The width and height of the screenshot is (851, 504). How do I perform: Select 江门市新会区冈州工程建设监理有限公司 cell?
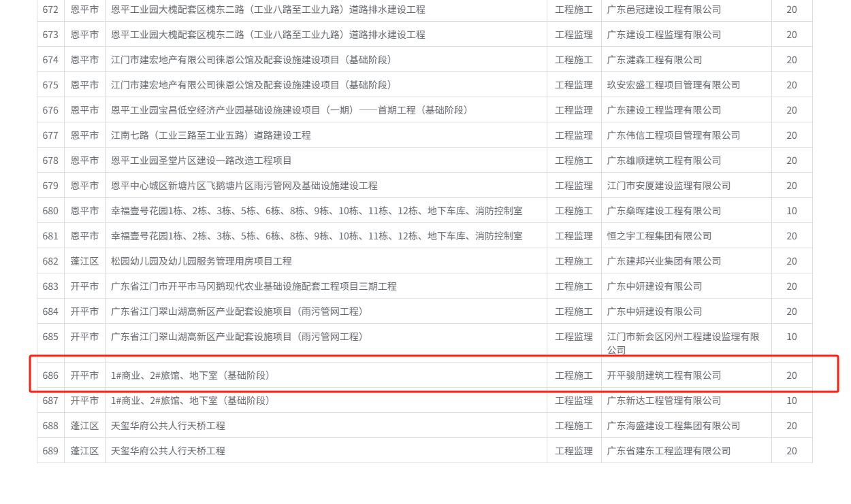(683, 343)
